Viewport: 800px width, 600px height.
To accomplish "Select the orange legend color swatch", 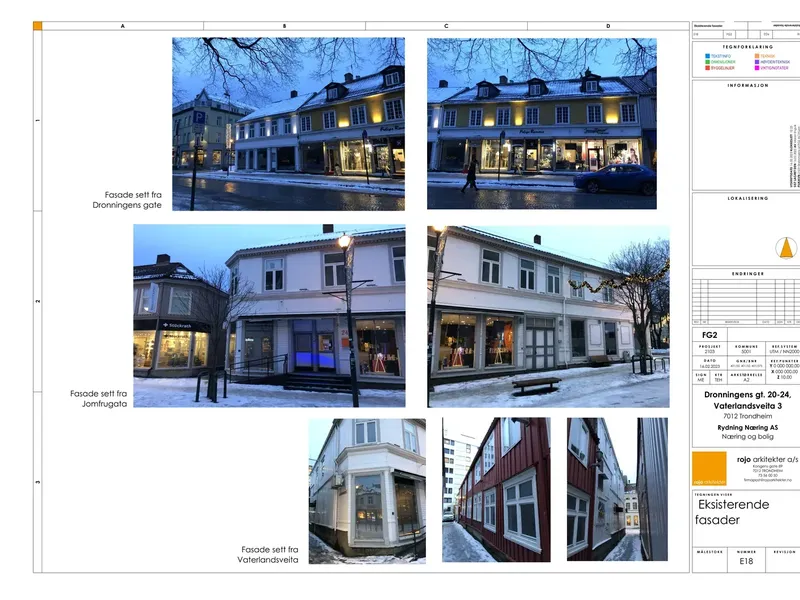I will [x=757, y=56].
